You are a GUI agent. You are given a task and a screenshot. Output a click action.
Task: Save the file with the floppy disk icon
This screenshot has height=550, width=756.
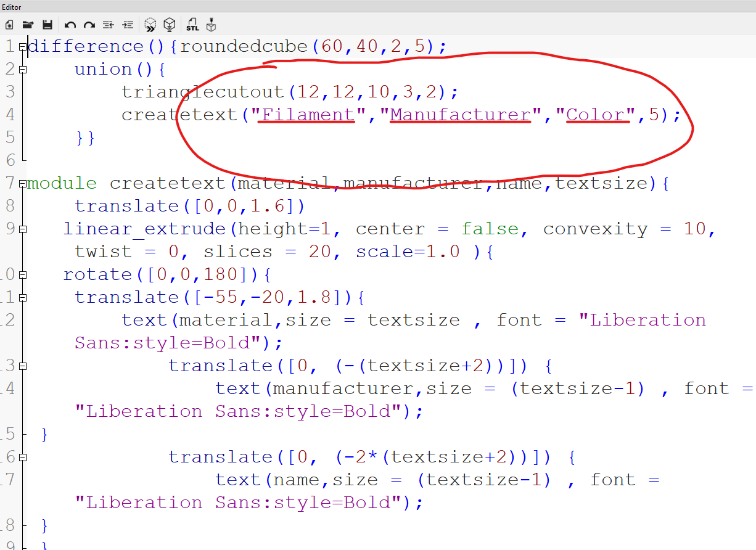coord(47,25)
